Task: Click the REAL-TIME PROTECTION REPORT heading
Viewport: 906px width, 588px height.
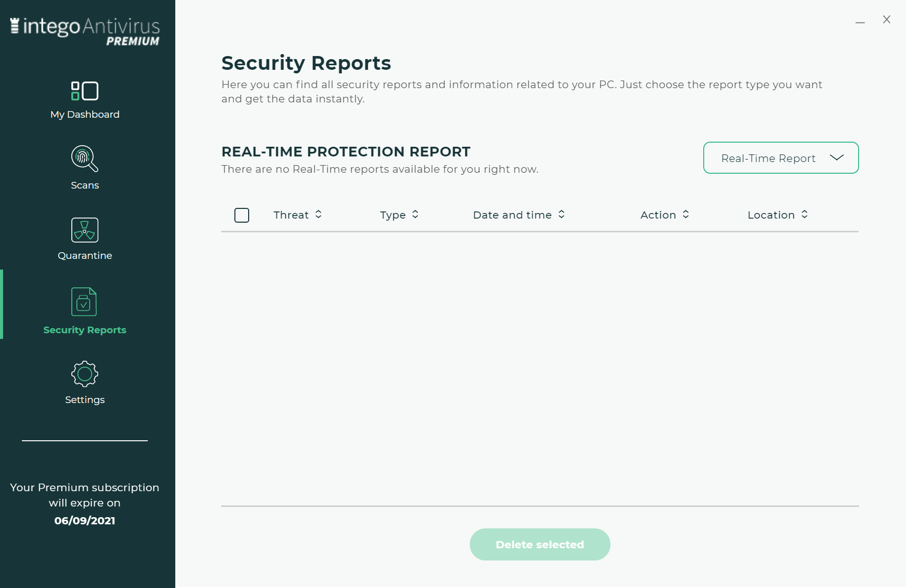Action: pos(346,152)
